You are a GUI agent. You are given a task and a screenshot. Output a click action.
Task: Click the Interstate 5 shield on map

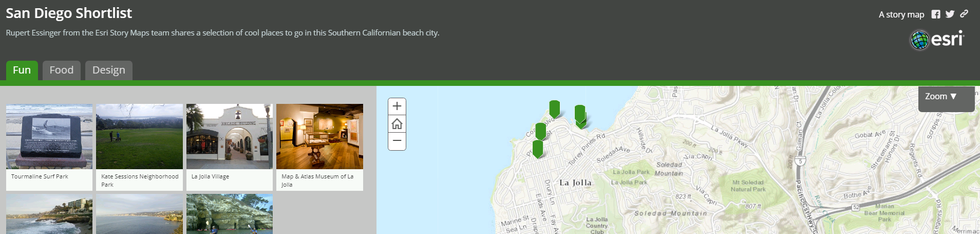pos(800,161)
